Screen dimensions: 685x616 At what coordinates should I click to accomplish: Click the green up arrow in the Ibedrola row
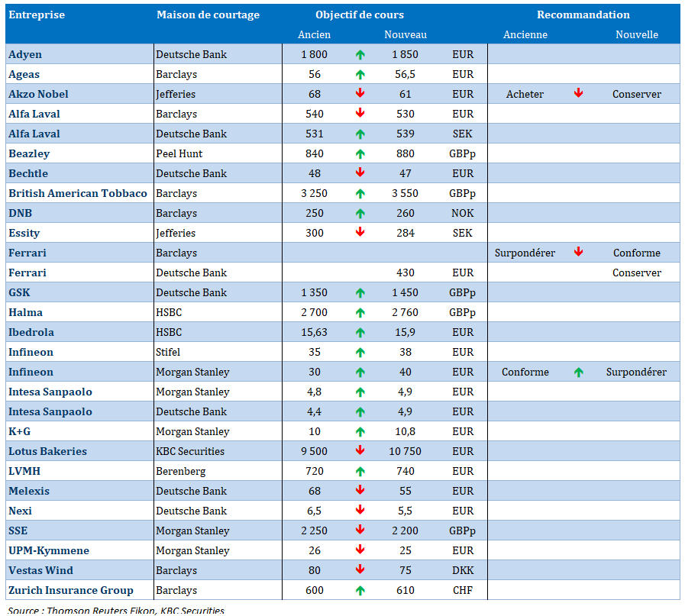click(x=360, y=333)
